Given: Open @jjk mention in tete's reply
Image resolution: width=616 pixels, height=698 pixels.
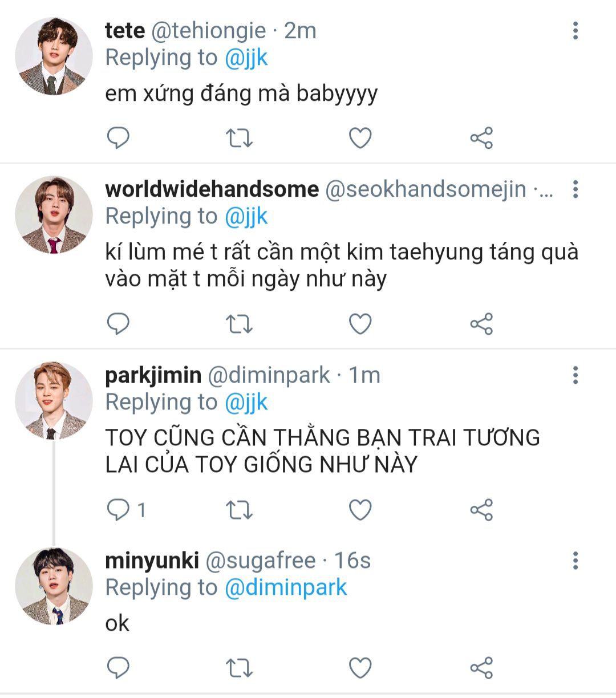Looking at the screenshot, I should (246, 58).
